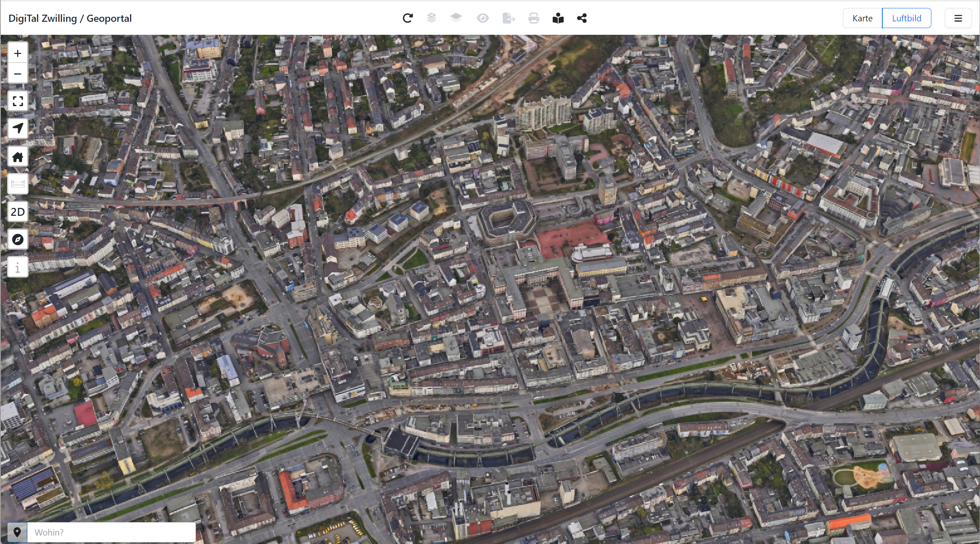Screen dimensions: 980x544
Task: Open the layers stack icon
Action: [432, 18]
